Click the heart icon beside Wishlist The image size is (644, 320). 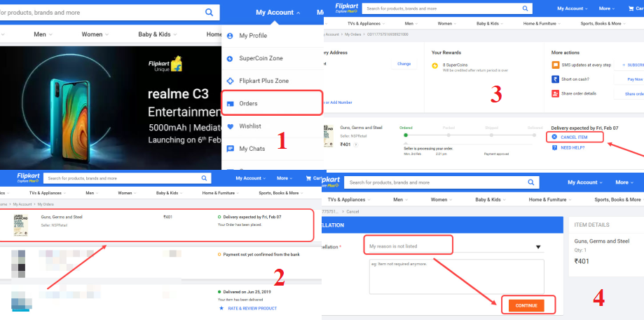231,126
